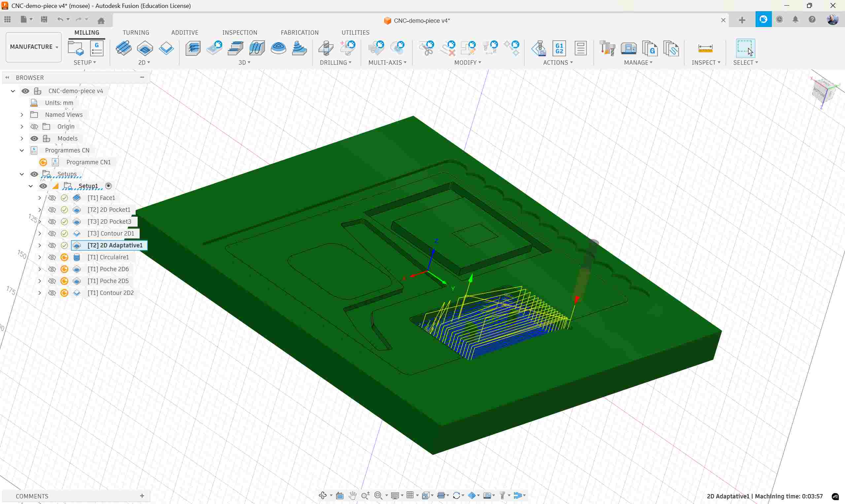
Task: Expand the [T1] Circulaire1 operation
Action: [x=39, y=257]
